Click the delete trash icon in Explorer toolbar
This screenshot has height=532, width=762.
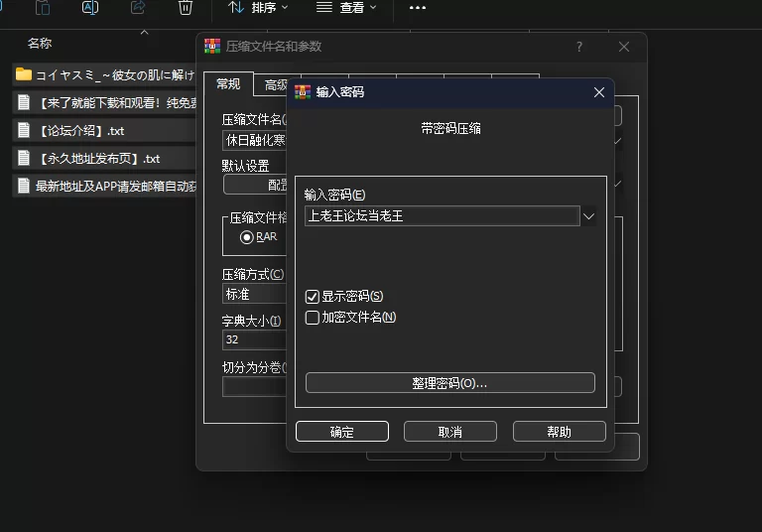pyautogui.click(x=186, y=8)
